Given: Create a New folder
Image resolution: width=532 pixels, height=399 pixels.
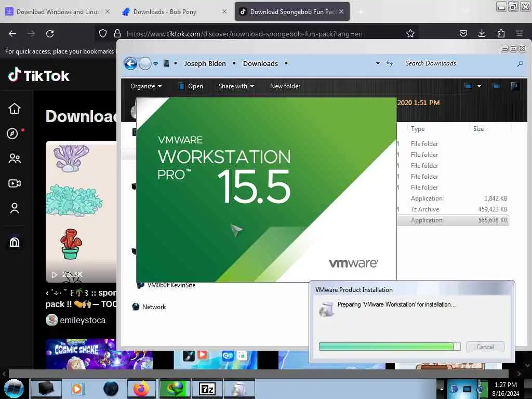Looking at the screenshot, I should point(285,86).
